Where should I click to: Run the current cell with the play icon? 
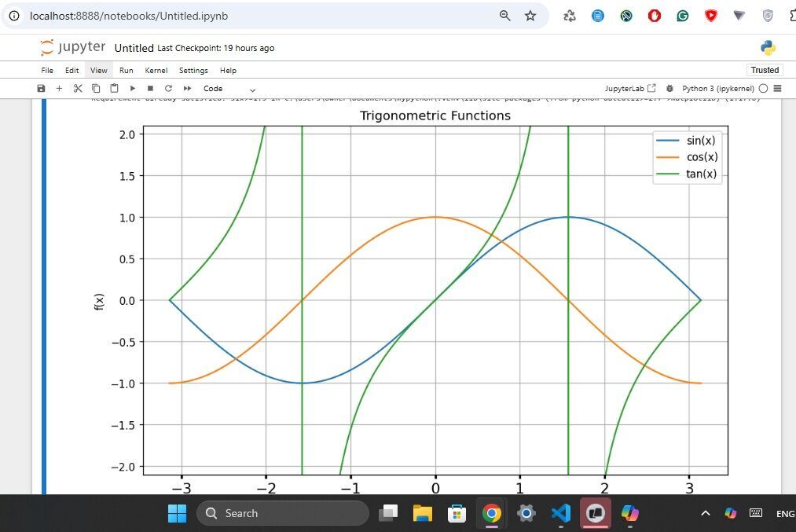(x=132, y=89)
